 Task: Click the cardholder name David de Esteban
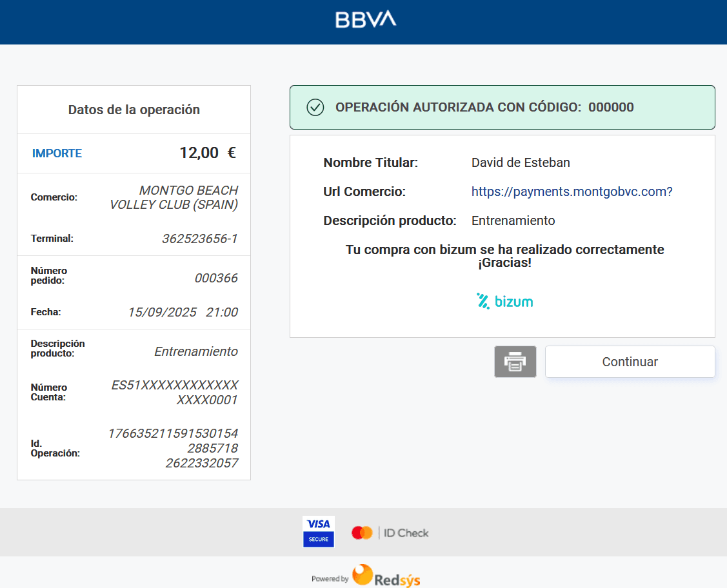521,162
